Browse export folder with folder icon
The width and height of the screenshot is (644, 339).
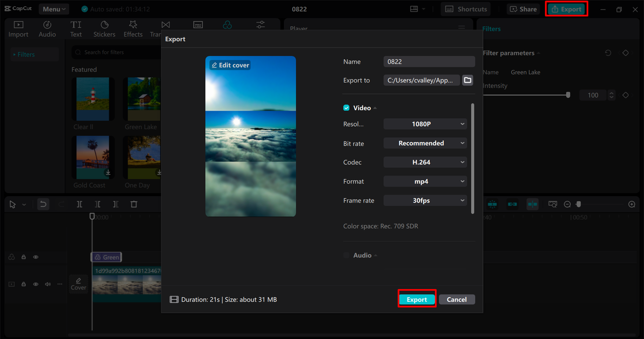coord(468,80)
